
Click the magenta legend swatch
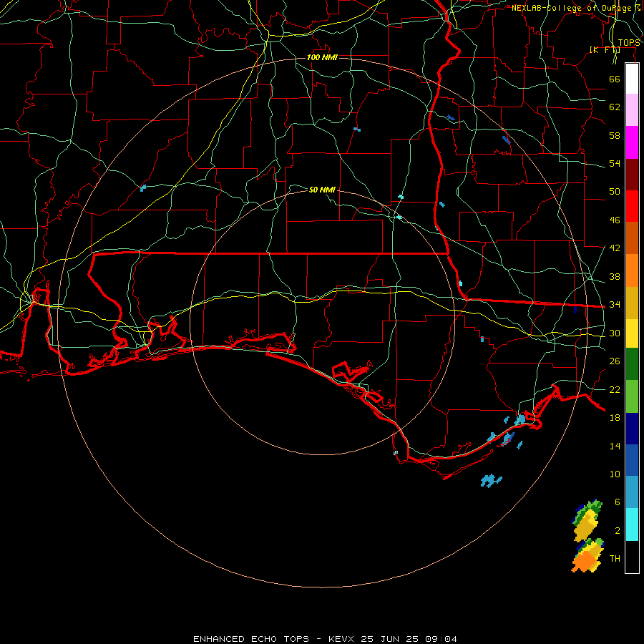pos(632,142)
